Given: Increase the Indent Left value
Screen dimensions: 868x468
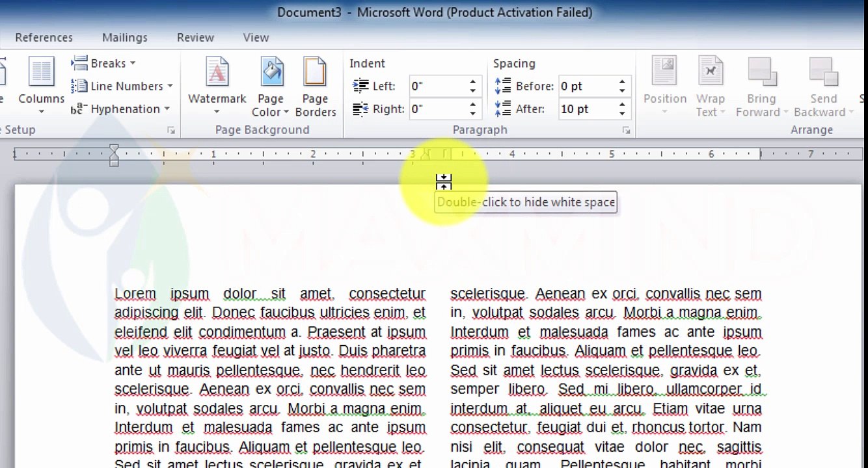Looking at the screenshot, I should (x=473, y=82).
